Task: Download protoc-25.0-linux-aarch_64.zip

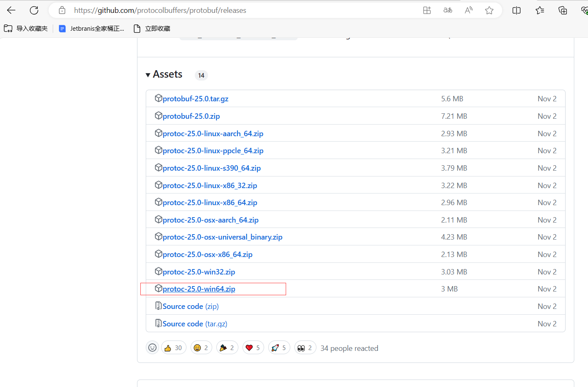Action: coord(213,134)
